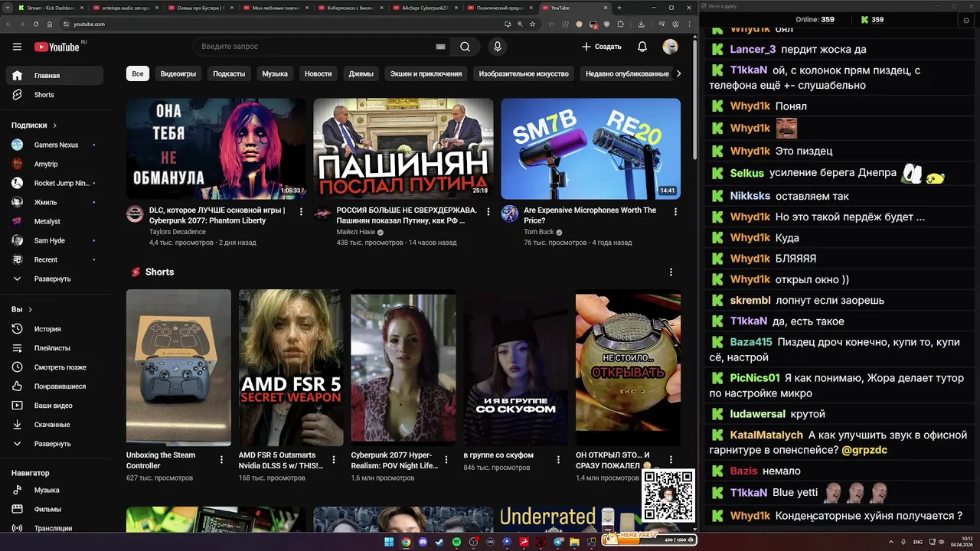Open Telegram from the Windows taskbar
Screen dimensions: 980x551
[557, 542]
